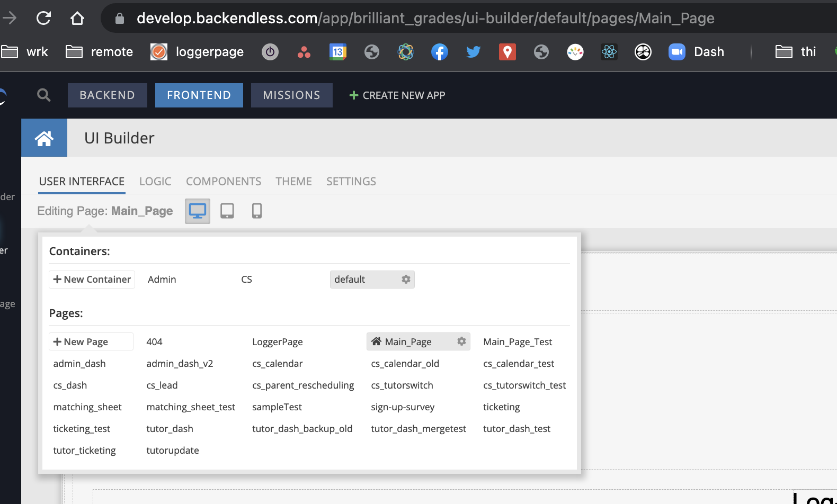Switch to COMPONENTS tab

[x=224, y=182]
